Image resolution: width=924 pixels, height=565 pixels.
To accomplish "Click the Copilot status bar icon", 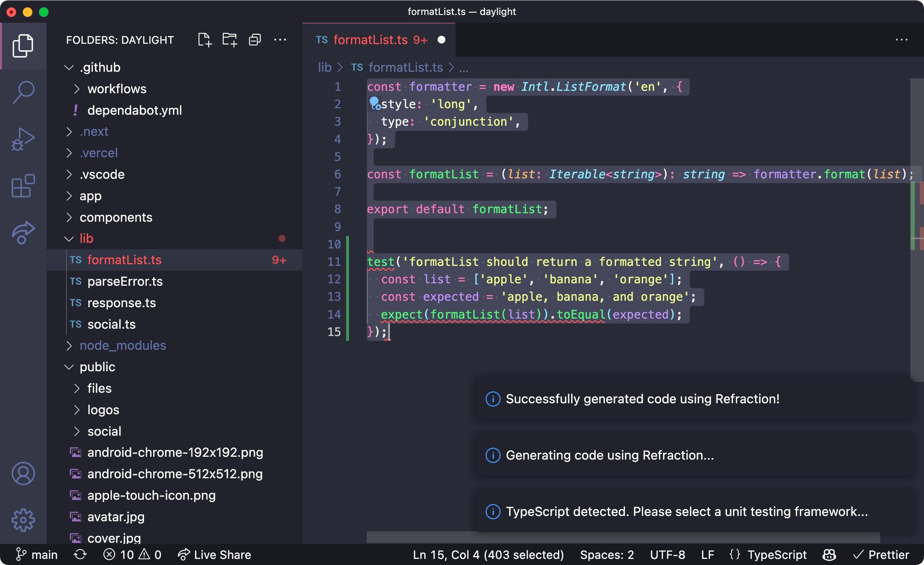I will click(830, 554).
